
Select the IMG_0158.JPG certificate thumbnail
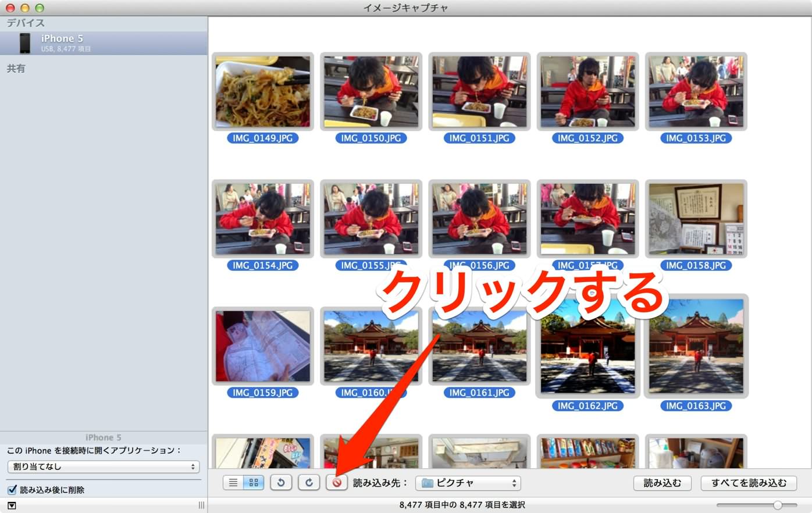pyautogui.click(x=696, y=219)
